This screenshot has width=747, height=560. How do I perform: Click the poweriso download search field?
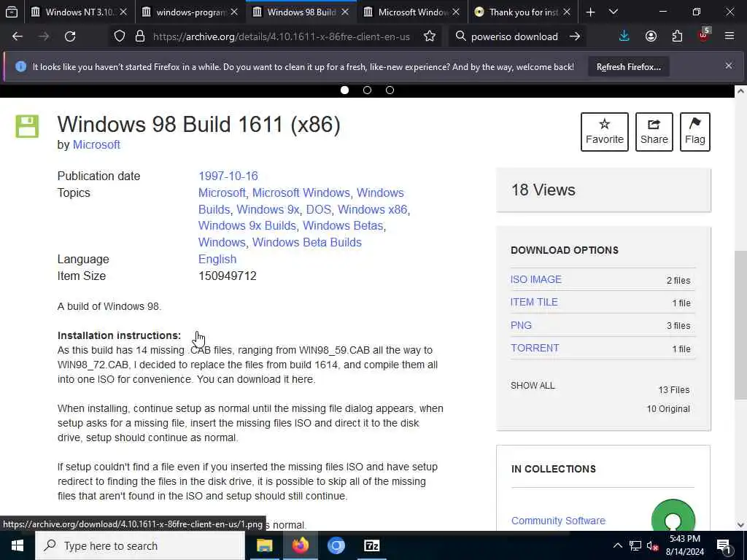point(514,36)
